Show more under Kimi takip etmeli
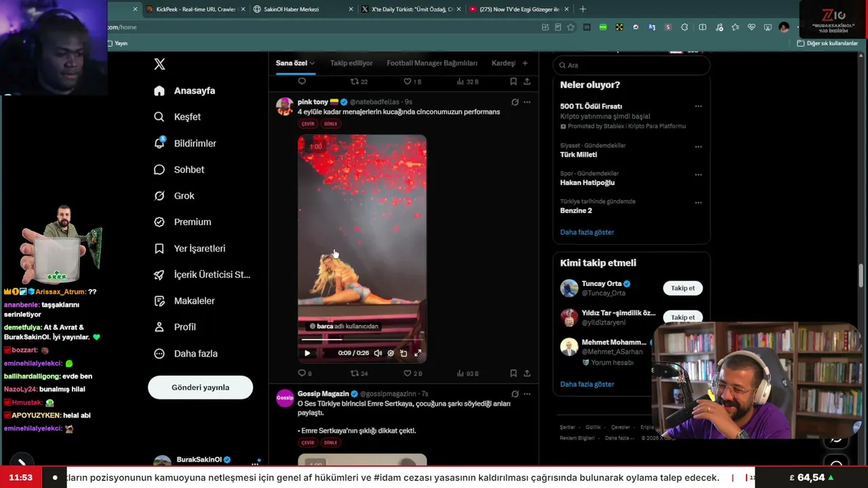This screenshot has width=868, height=488. pyautogui.click(x=587, y=384)
